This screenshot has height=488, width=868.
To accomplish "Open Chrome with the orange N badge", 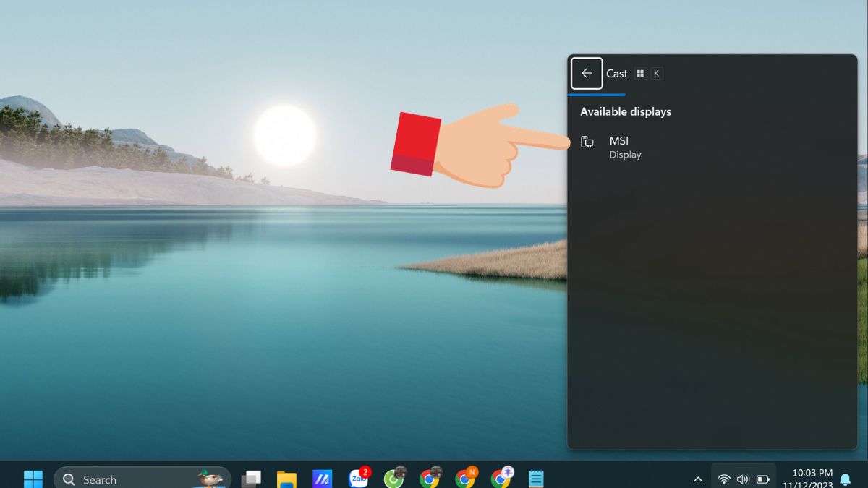I will [x=467, y=478].
